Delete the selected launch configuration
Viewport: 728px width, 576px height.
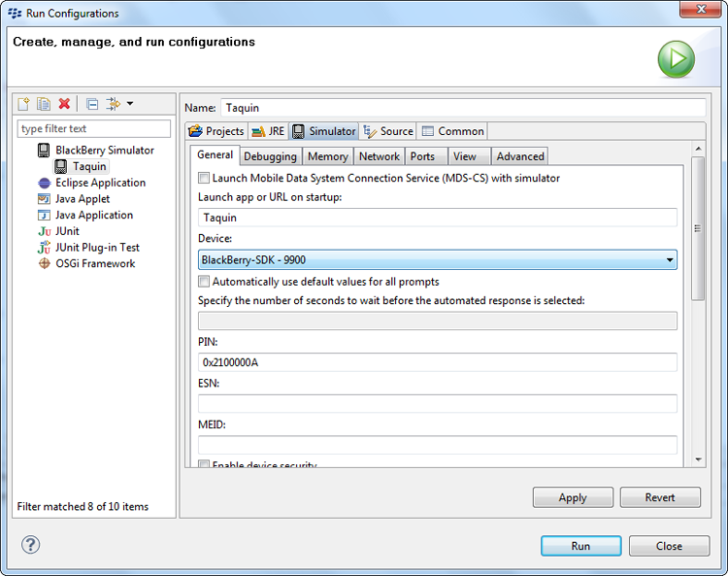[64, 104]
